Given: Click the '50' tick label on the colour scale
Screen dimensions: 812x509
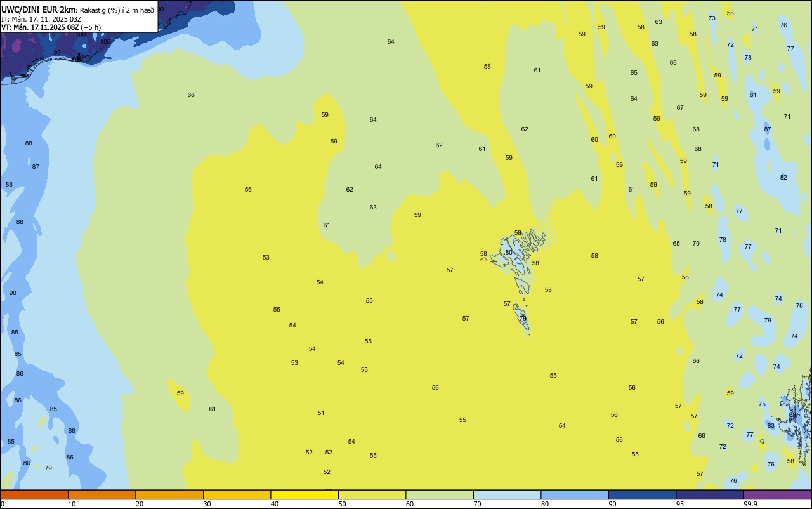Looking at the screenshot, I should coord(342,504).
